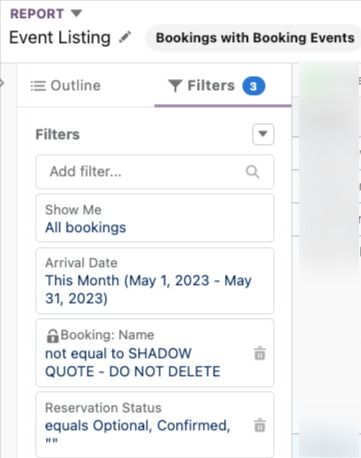Edit report name with pencil icon
The width and height of the screenshot is (361, 458).
pos(125,37)
